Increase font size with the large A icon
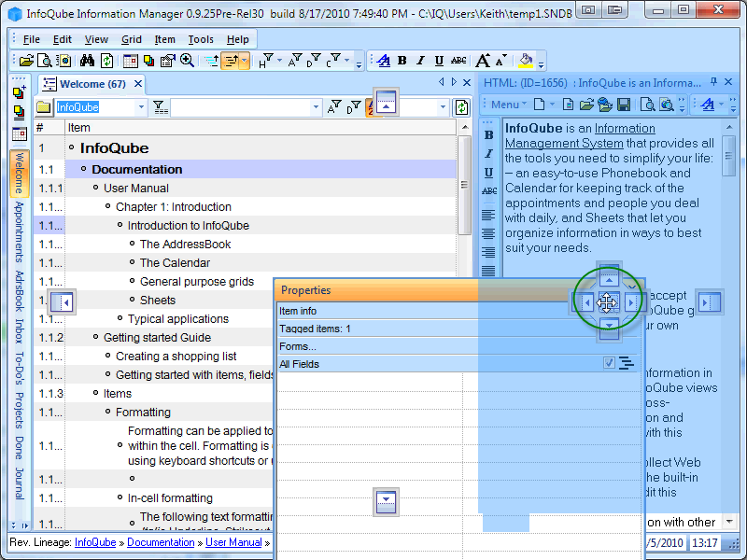Viewport: 747px width, 560px height. [483, 61]
